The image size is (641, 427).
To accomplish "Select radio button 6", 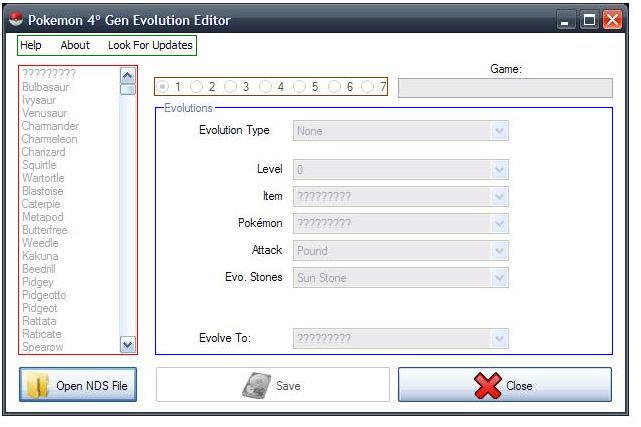I will pos(334,87).
